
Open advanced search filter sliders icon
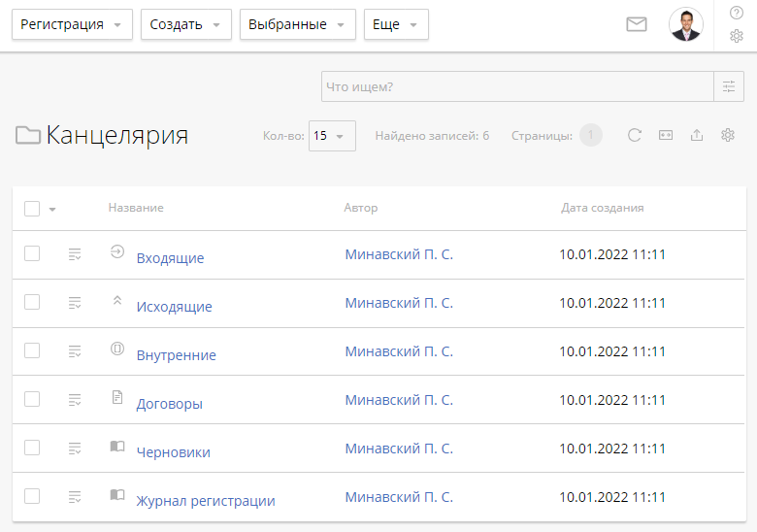(x=729, y=87)
